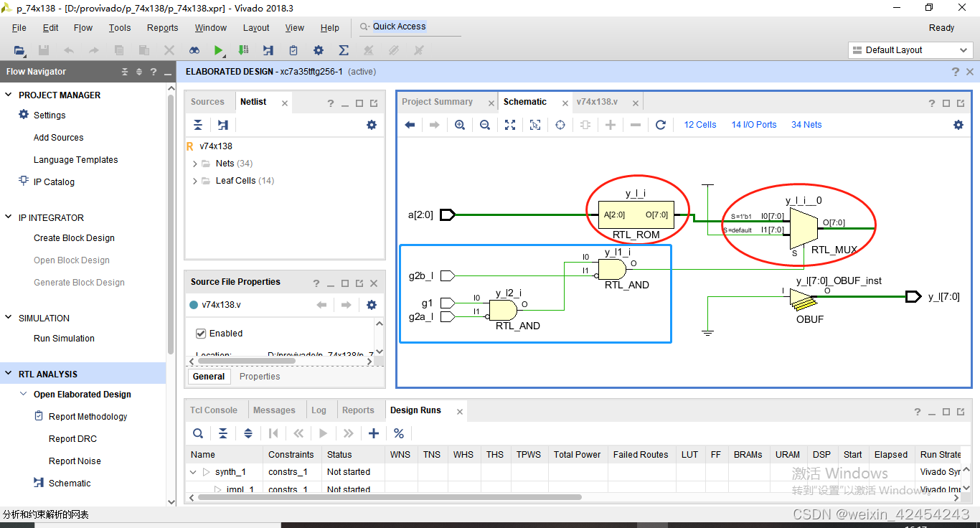980x528 pixels.
Task: Click the auto-fit selection icon in schematic
Action: [x=560, y=125]
